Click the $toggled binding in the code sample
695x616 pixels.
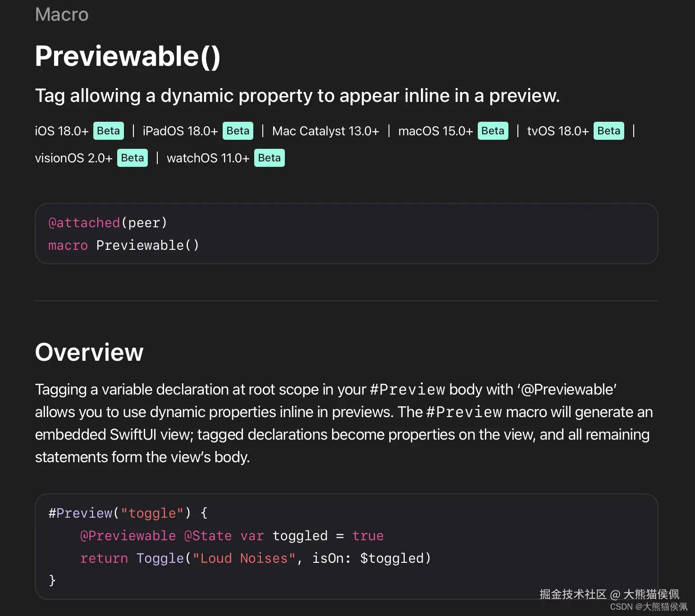pyautogui.click(x=392, y=558)
